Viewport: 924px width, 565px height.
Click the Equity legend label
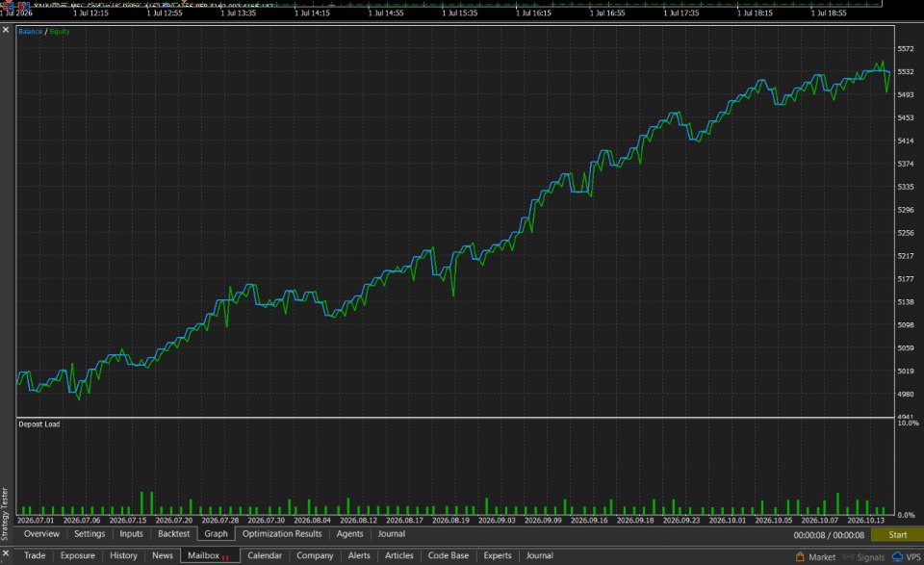60,31
